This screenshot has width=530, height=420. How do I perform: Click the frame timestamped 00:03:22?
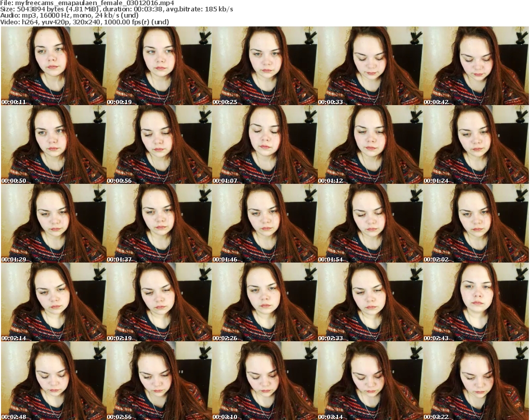coord(476,381)
